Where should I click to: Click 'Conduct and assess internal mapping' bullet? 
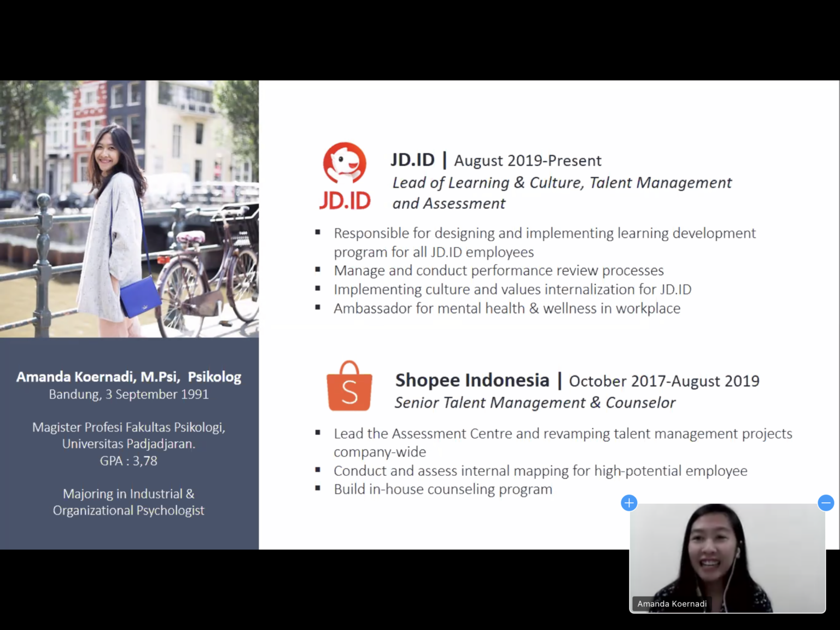[540, 471]
